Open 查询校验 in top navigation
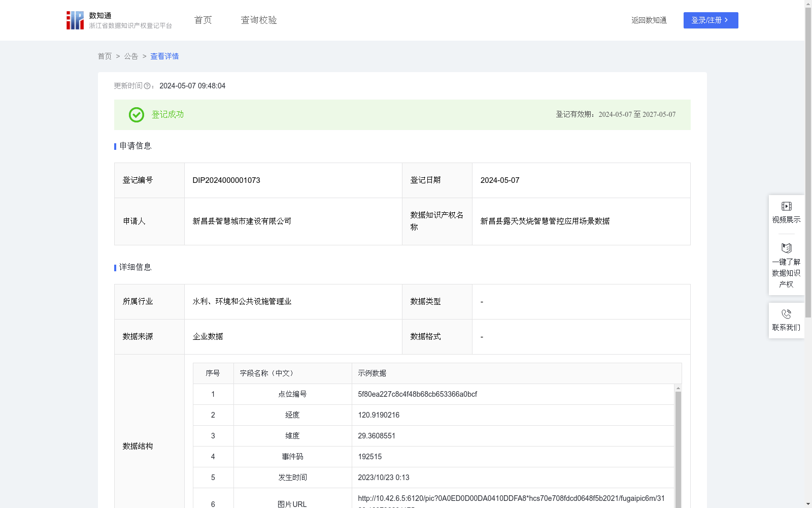The height and width of the screenshot is (508, 812). coord(259,20)
